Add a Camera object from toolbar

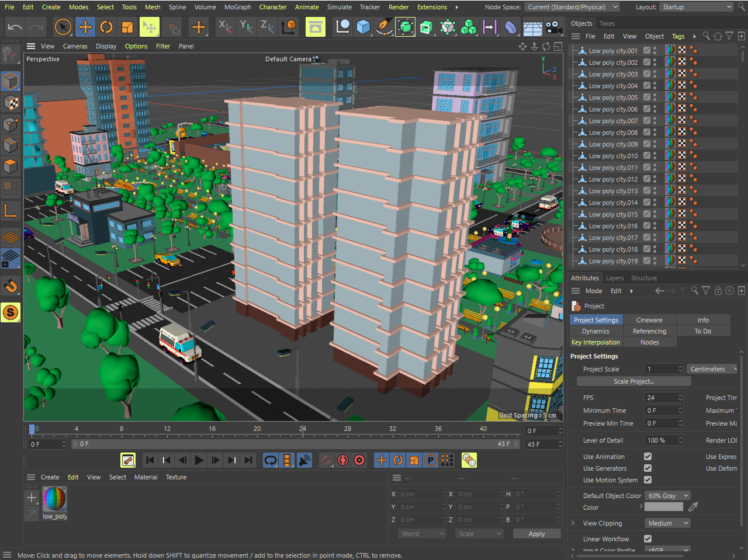click(x=553, y=27)
